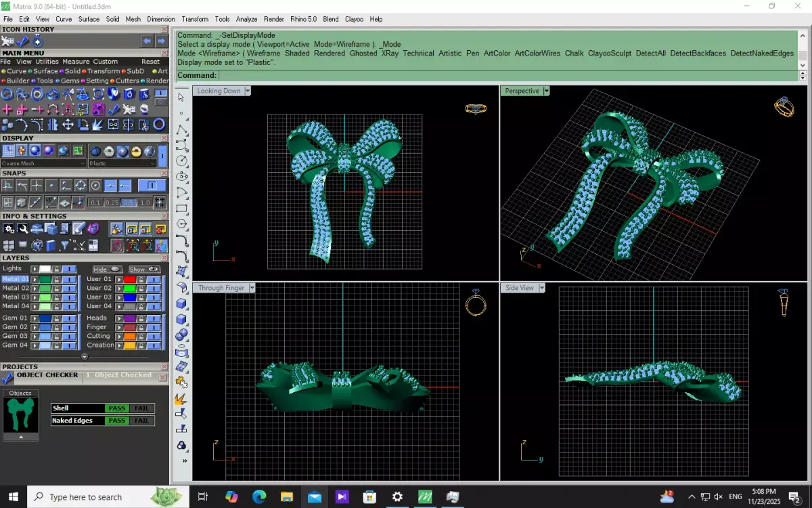Toggle the 0.5 snap increment
The height and width of the screenshot is (508, 812).
pyautogui.click(x=129, y=203)
